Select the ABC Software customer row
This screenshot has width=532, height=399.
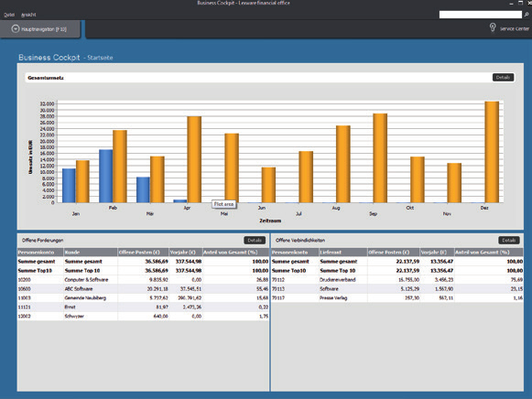[143, 289]
